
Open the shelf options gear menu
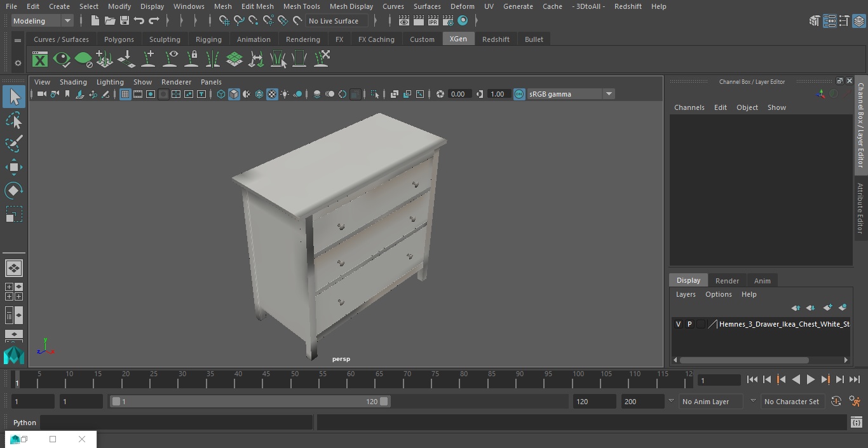click(x=18, y=63)
